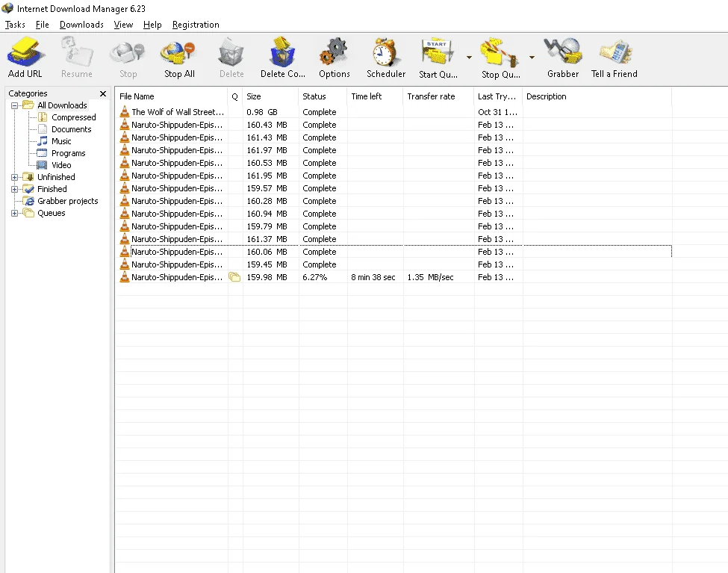
Task: Click the Resume toolbar icon
Action: tap(77, 58)
